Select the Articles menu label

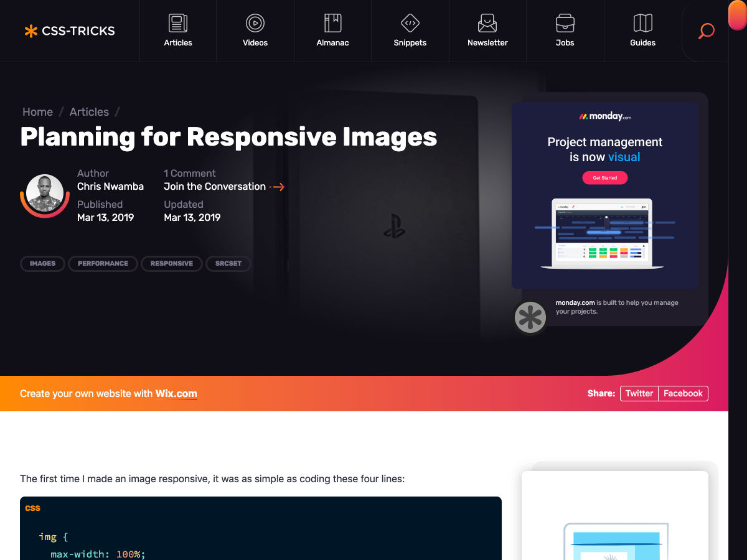click(x=178, y=43)
